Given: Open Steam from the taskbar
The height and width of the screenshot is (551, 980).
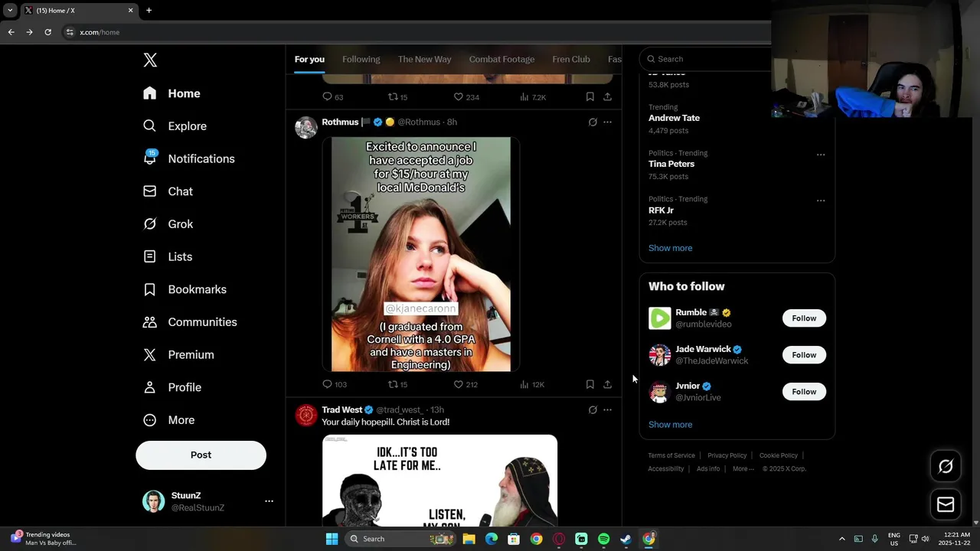Looking at the screenshot, I should [x=626, y=539].
